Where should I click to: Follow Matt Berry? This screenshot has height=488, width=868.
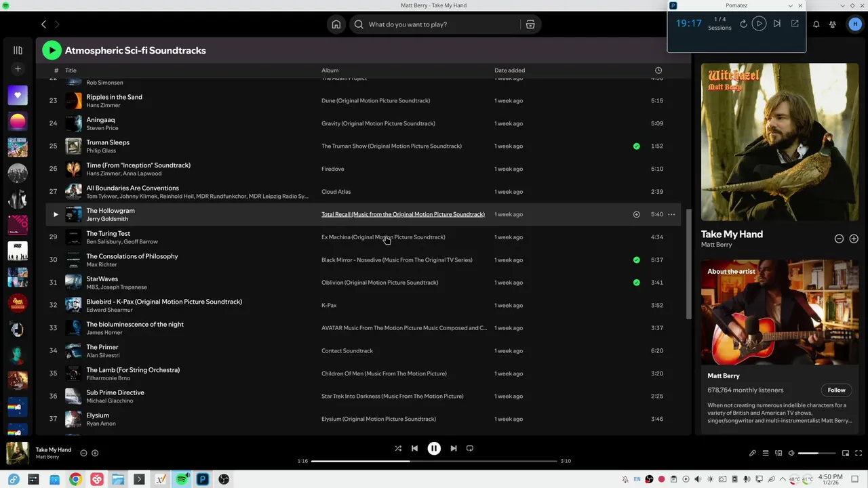coord(836,390)
